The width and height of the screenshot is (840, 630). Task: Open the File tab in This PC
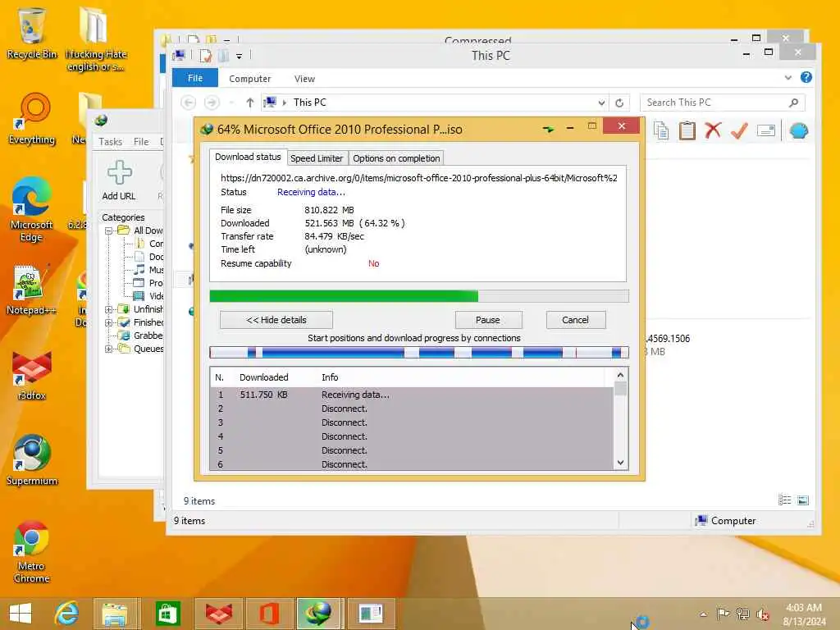pos(195,78)
